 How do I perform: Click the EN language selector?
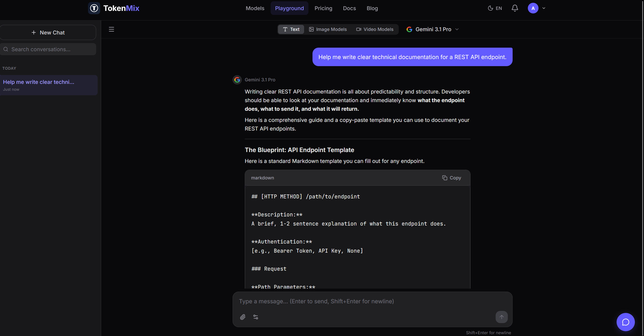[x=499, y=8]
